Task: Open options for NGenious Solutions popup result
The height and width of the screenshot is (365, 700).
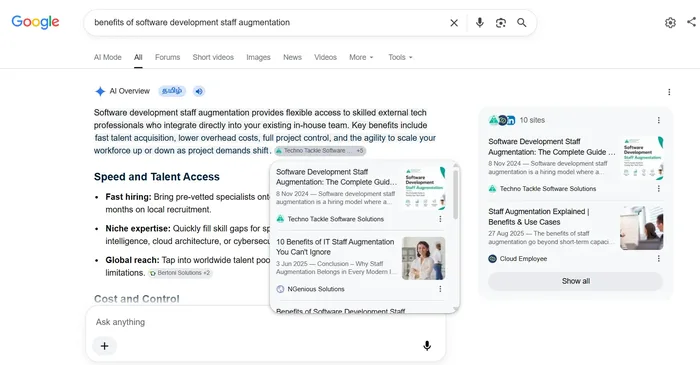Action: 440,289
